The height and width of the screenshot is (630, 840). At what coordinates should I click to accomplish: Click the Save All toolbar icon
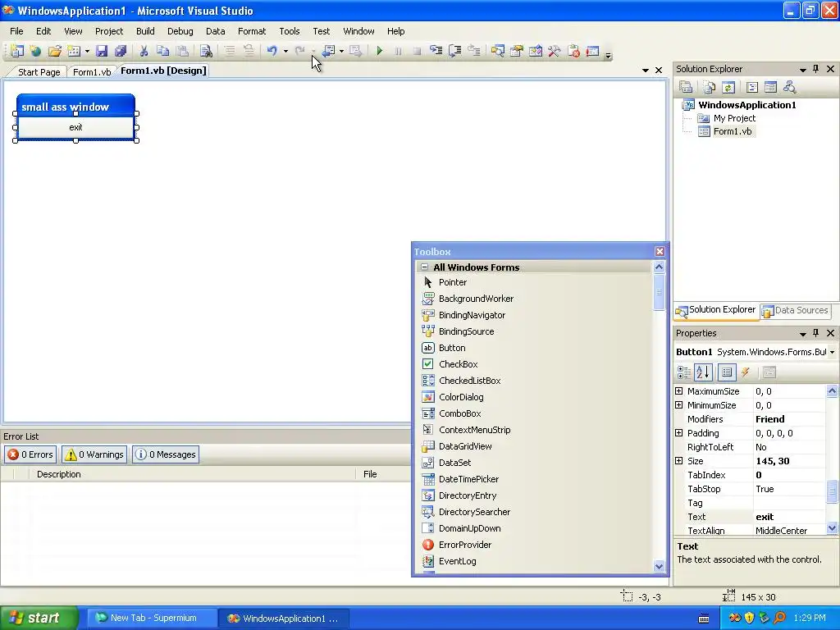pyautogui.click(x=120, y=51)
